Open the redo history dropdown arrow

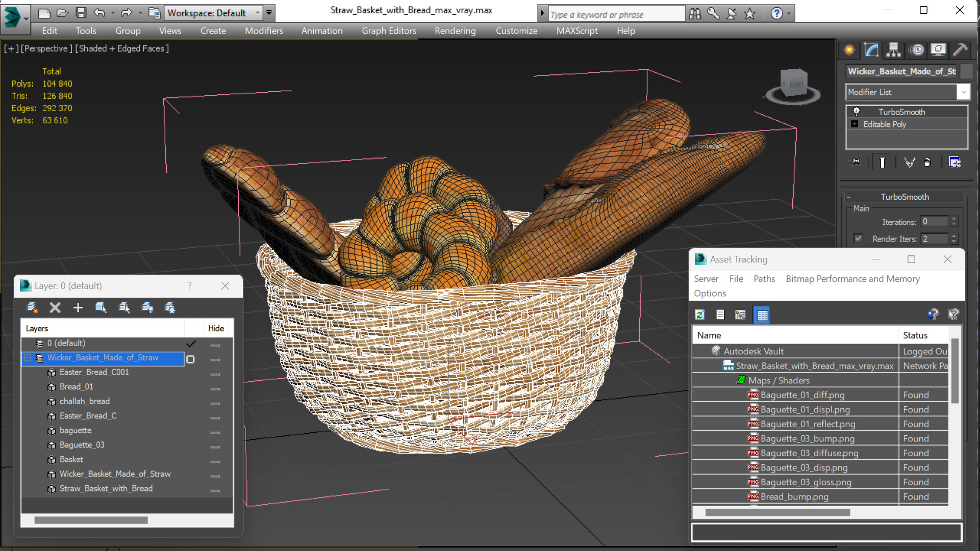(x=140, y=13)
